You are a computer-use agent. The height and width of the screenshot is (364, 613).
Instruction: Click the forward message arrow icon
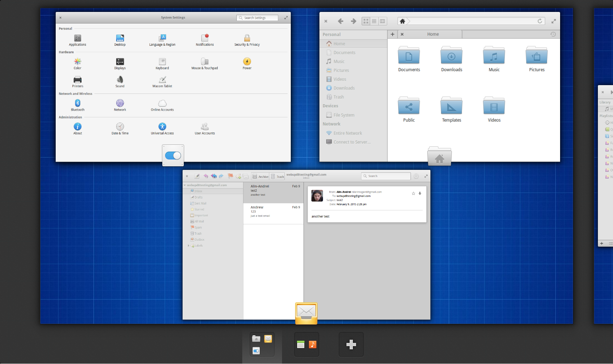tap(221, 176)
